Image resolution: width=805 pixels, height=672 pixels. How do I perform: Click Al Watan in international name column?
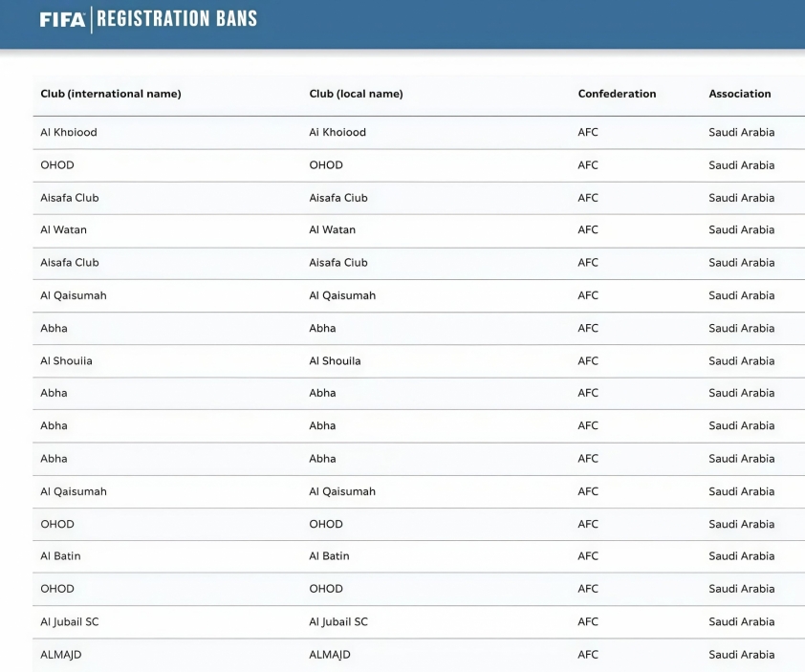(63, 229)
